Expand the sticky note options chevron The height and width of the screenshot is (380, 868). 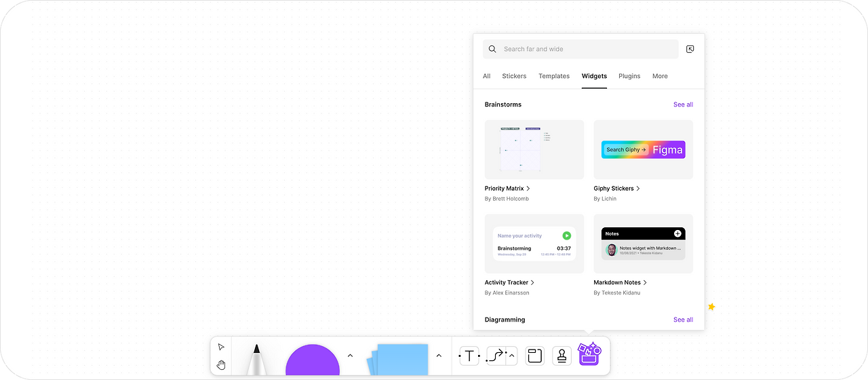(439, 356)
